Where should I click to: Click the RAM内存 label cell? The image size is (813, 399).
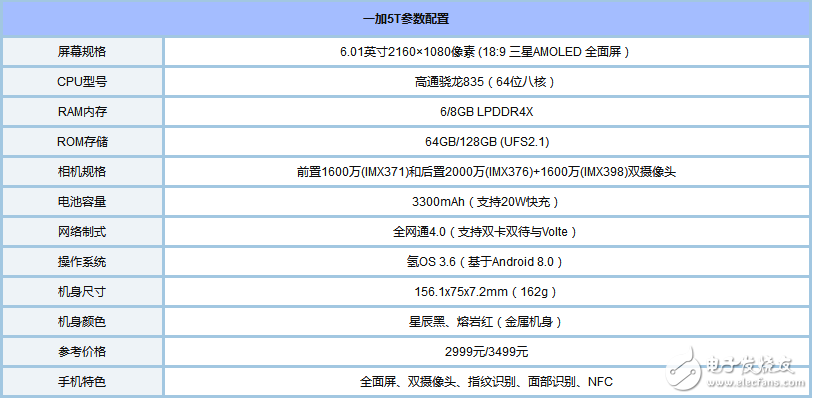pos(82,112)
